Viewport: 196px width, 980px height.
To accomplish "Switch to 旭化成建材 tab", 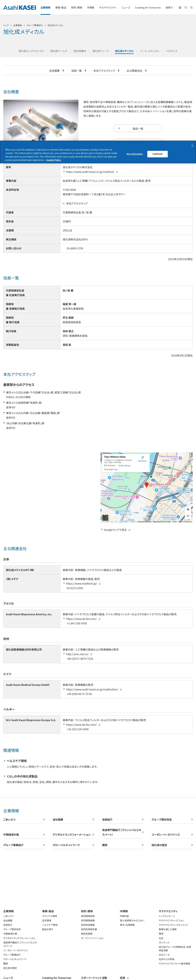I will [x=80, y=51].
